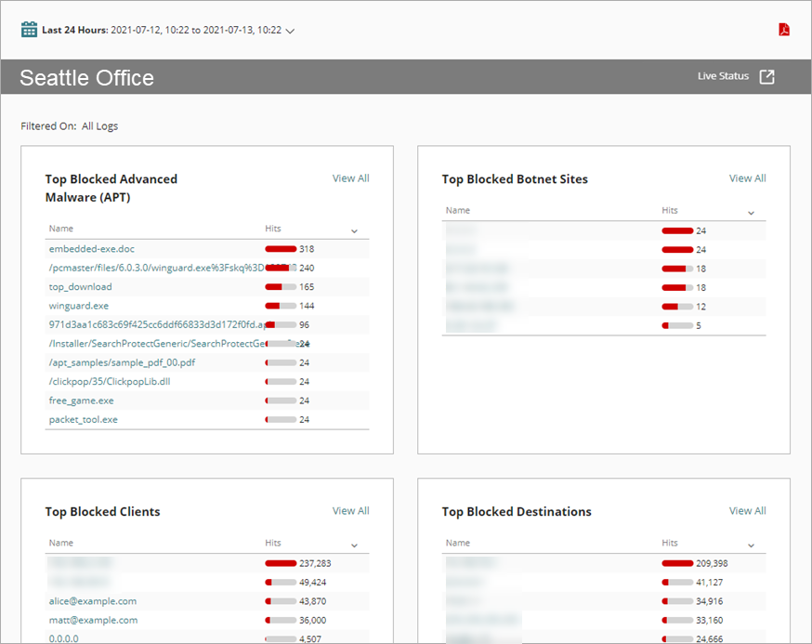The width and height of the screenshot is (812, 644).
Task: Click the hits bar showing 237,283
Action: 278,563
